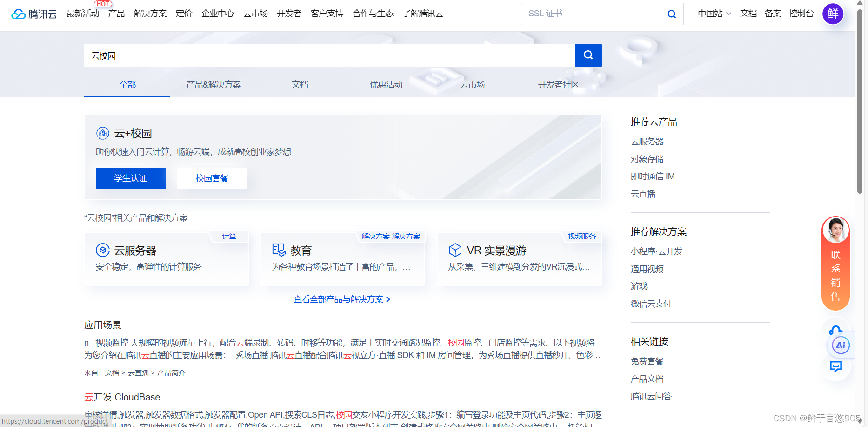Open the 云服务器 recommended product link

(647, 142)
